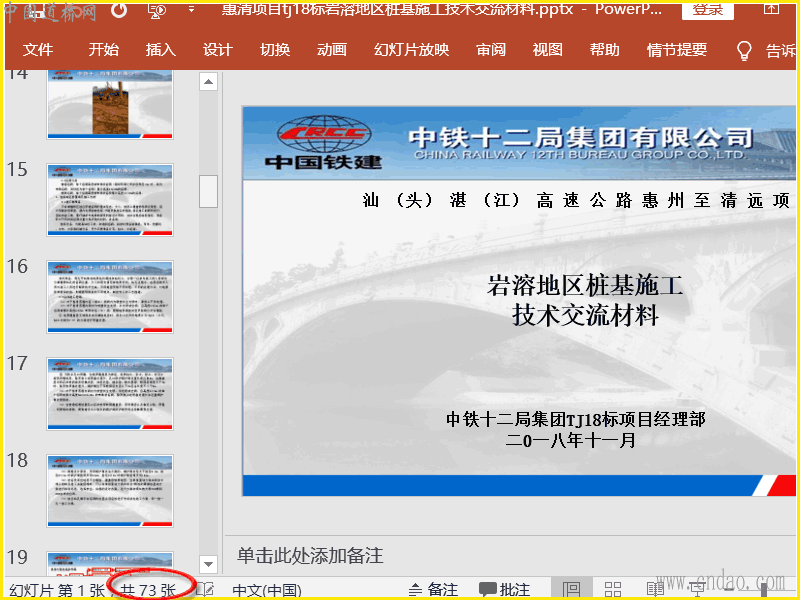The height and width of the screenshot is (600, 800).
Task: Open the 视图 ribbon tab
Action: [547, 50]
